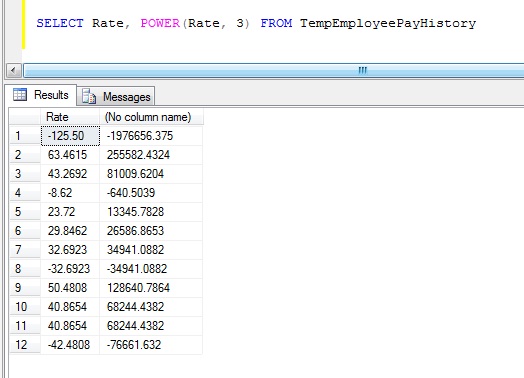Click cell with value 128640.7864

(x=151, y=288)
